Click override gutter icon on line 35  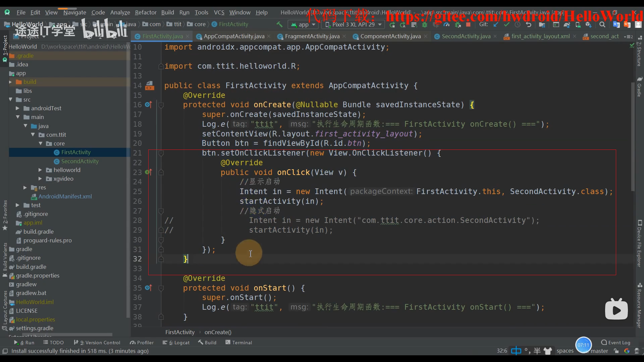[148, 288]
